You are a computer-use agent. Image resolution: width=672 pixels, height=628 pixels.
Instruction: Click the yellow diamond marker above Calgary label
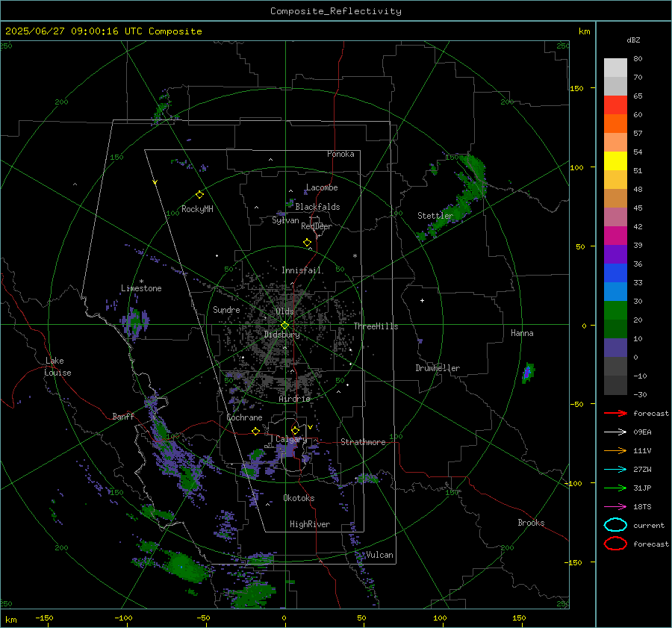295,430
